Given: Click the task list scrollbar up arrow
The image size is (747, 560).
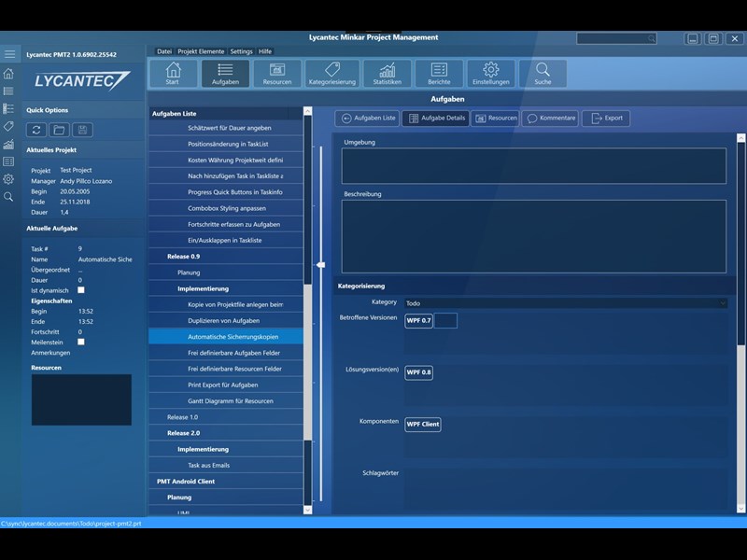Looking at the screenshot, I should point(308,111).
